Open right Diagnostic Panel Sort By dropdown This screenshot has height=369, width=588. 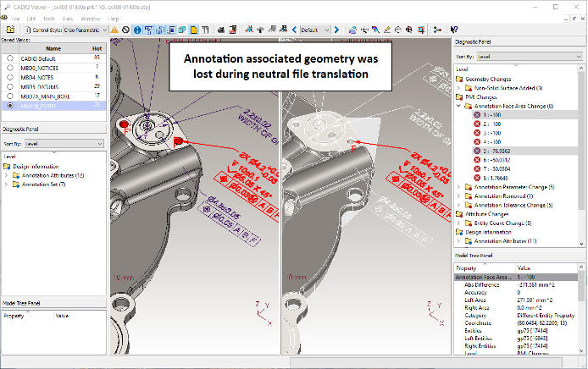click(x=530, y=56)
